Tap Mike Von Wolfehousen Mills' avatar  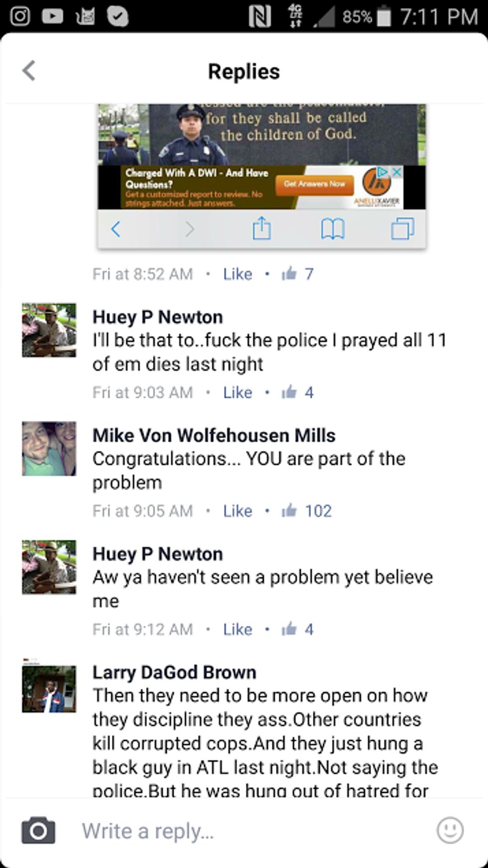coord(49,449)
